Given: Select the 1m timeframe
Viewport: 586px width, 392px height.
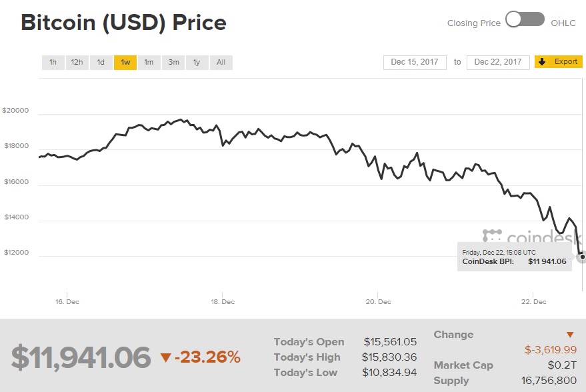Looking at the screenshot, I should tap(149, 62).
